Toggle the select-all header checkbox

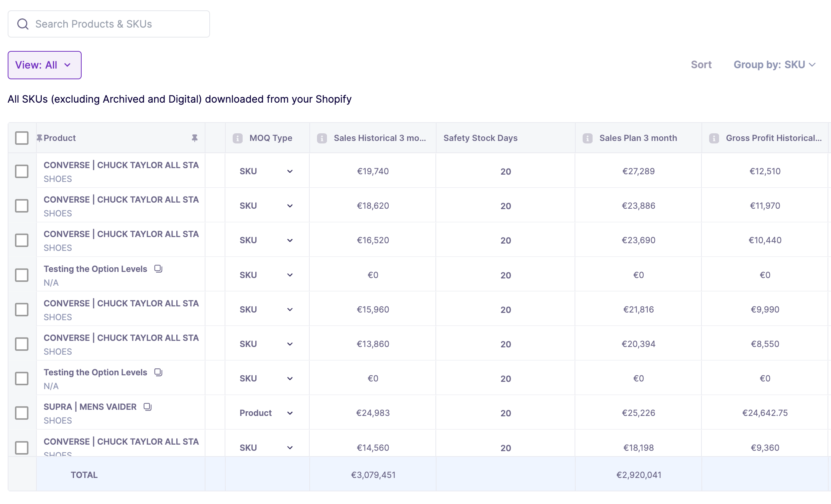[x=22, y=138]
